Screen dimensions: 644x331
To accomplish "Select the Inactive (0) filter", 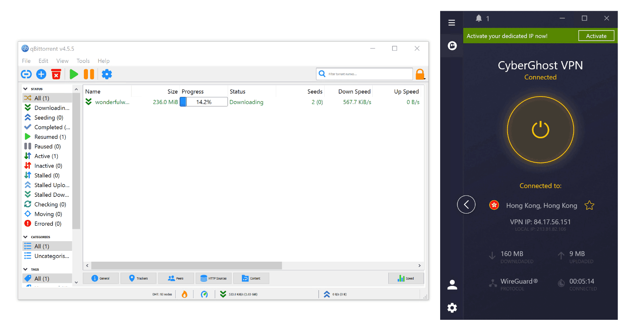I will [47, 166].
